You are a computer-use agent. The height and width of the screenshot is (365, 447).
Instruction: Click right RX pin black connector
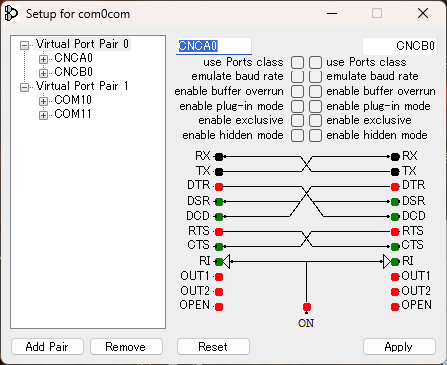click(x=395, y=156)
